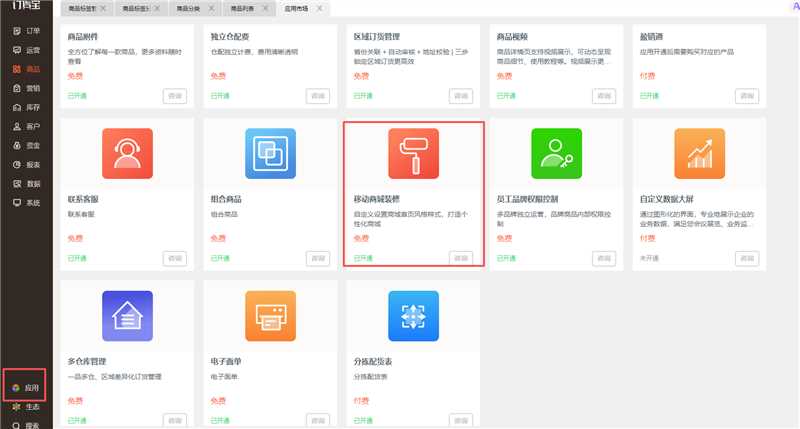Click the 电子面单 title text
800x429 pixels.
(x=226, y=361)
